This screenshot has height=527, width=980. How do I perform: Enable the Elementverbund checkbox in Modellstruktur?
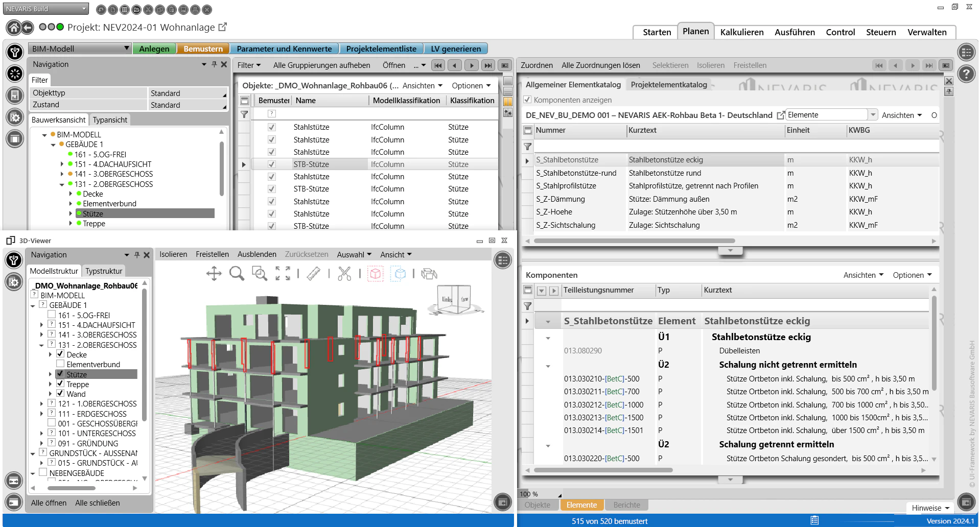(60, 364)
